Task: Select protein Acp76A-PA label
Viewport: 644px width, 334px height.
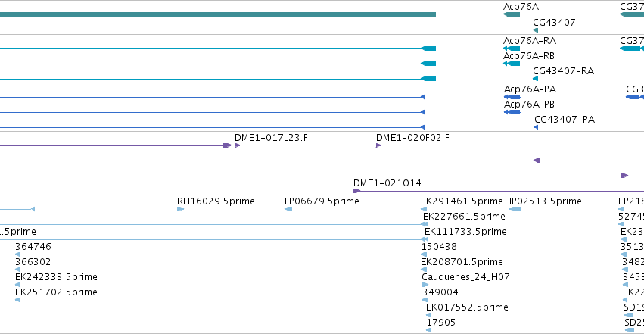Action: pos(530,89)
